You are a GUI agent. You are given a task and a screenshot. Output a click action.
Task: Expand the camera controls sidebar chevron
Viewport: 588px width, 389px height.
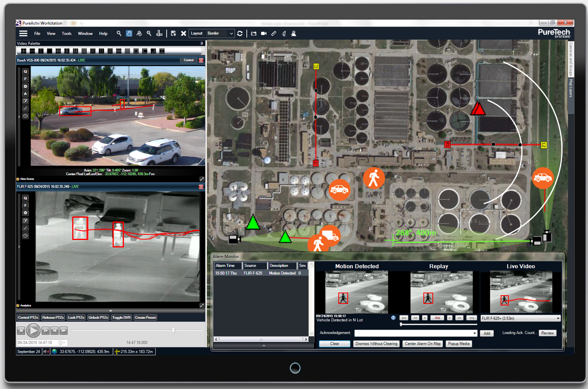coord(19,116)
